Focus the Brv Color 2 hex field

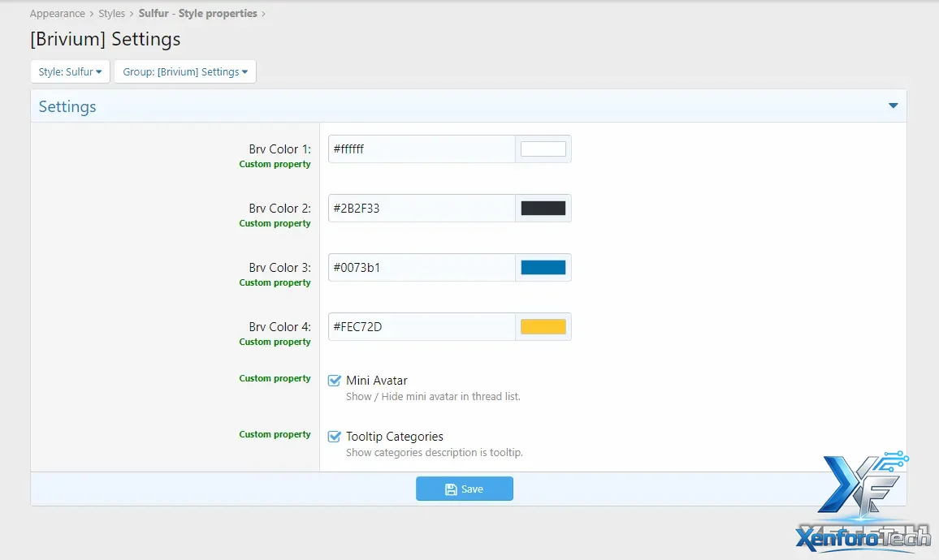(421, 209)
